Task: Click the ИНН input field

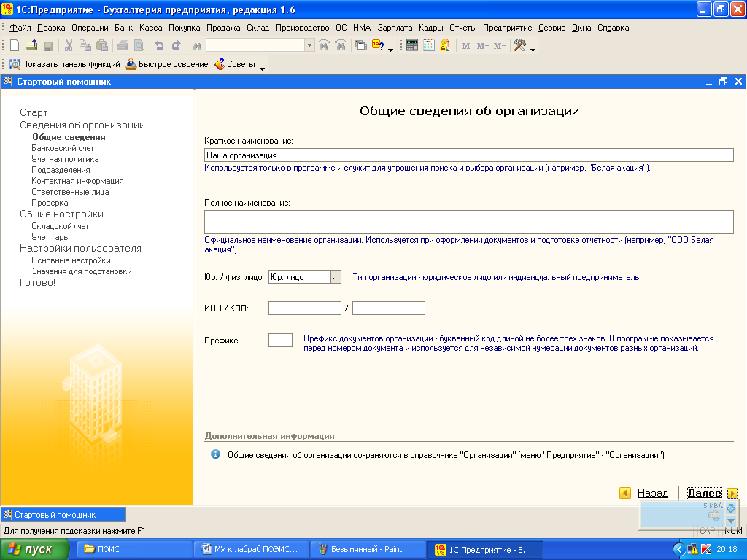Action: (x=305, y=308)
